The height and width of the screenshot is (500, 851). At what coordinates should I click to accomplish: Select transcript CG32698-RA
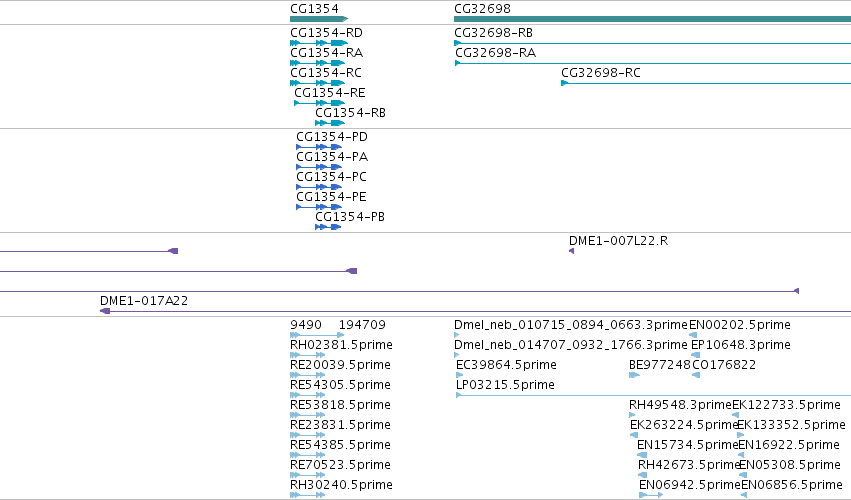tap(495, 53)
